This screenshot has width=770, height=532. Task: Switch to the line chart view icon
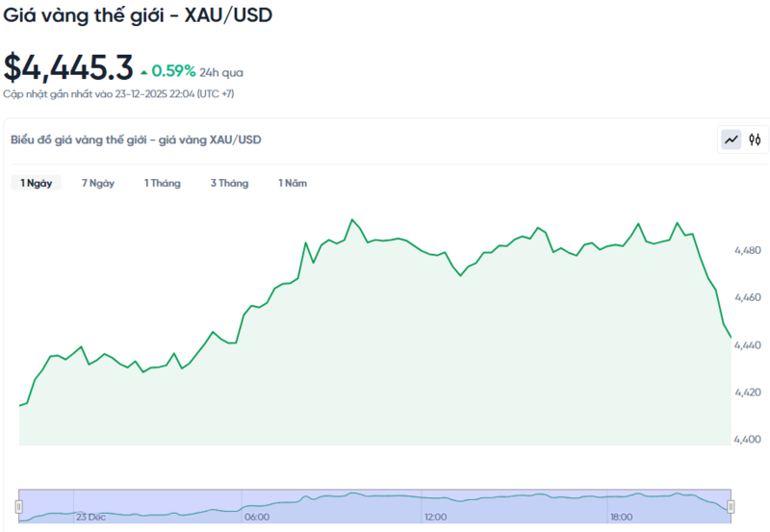731,139
